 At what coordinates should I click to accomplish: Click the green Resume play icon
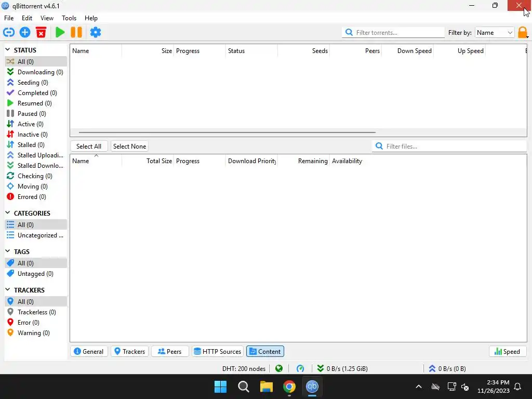pos(60,32)
